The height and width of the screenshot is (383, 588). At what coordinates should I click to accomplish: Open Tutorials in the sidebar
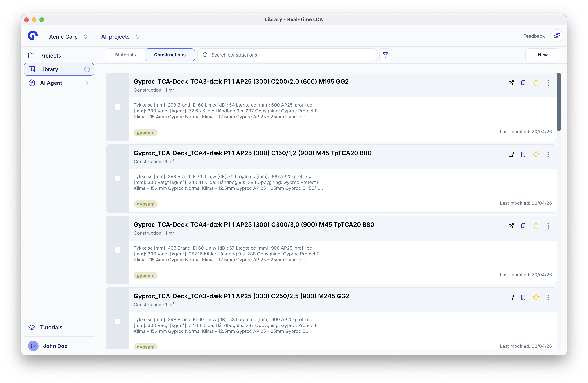point(59,328)
